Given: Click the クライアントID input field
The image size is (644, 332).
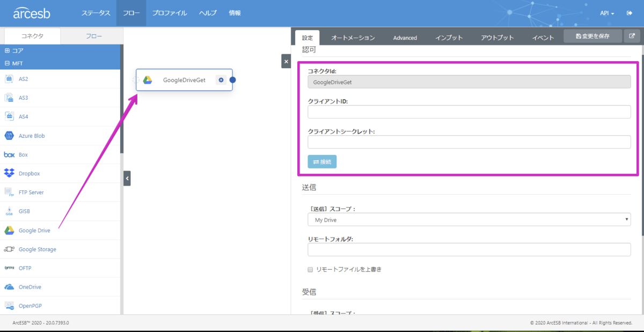Looking at the screenshot, I should pos(469,112).
